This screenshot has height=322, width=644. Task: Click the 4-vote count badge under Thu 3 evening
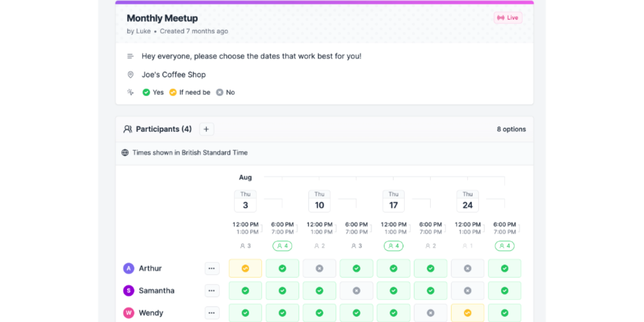click(282, 246)
